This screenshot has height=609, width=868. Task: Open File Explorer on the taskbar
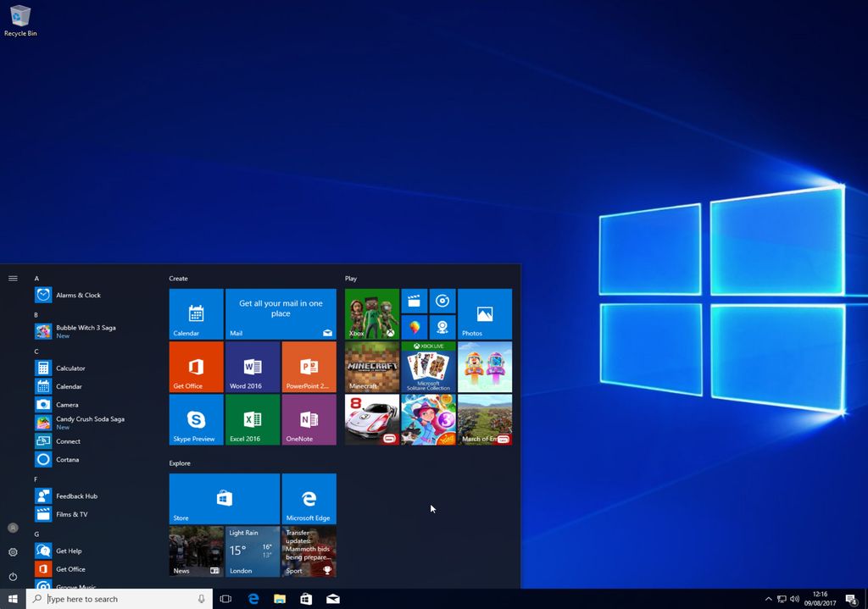(280, 599)
